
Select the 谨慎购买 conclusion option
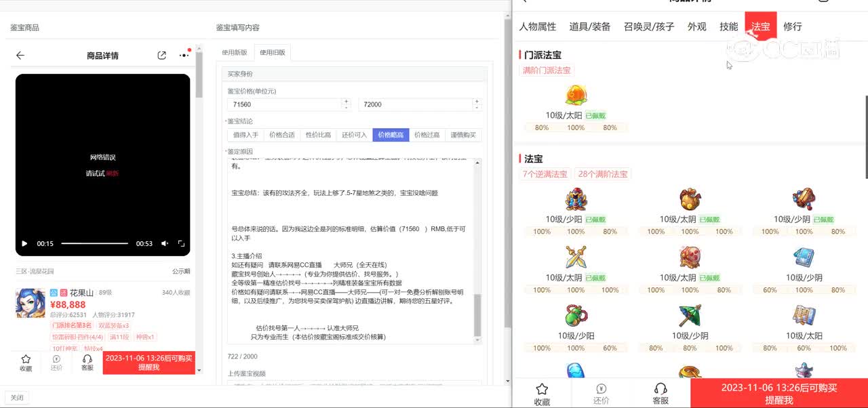tap(463, 135)
